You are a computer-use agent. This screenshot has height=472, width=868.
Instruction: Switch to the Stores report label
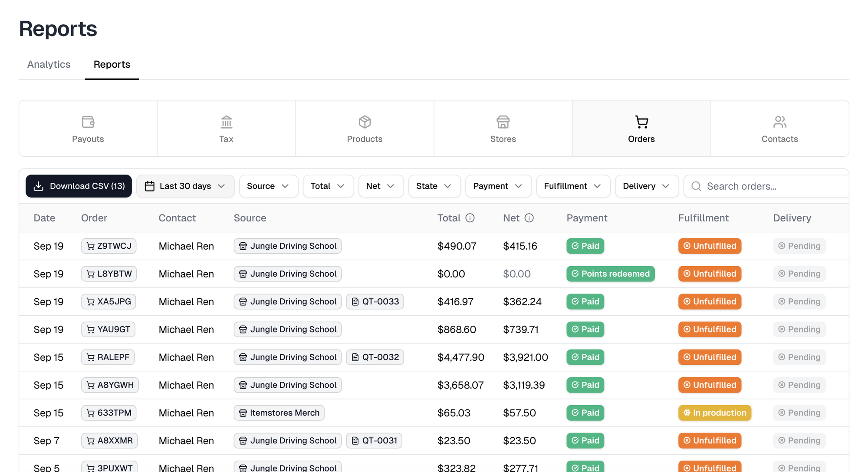pos(503,139)
